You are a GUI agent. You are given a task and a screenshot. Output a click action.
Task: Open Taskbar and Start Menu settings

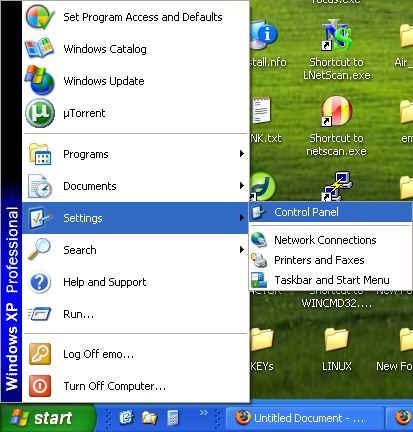pos(330,280)
